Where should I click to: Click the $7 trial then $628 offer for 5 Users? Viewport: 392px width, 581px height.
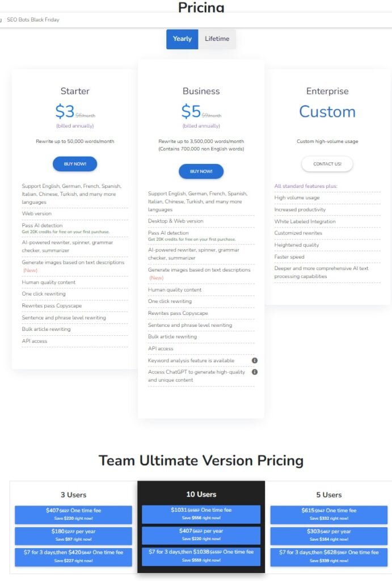(x=327, y=556)
